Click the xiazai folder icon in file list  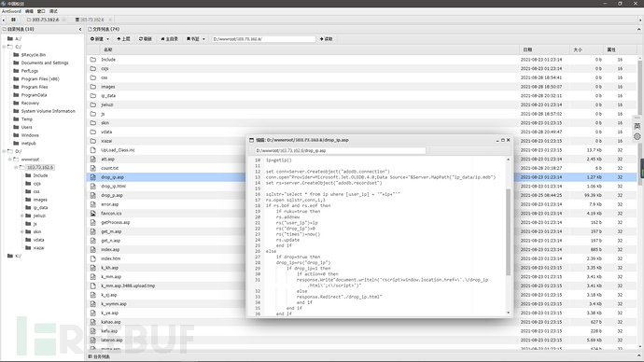93,141
